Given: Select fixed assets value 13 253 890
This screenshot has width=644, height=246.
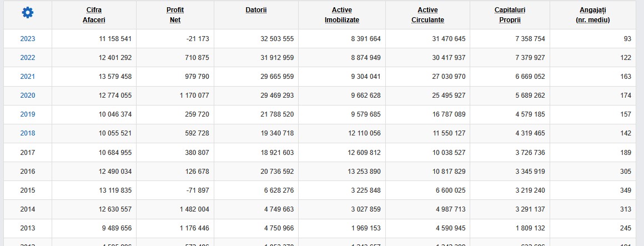Looking at the screenshot, I should tap(364, 171).
